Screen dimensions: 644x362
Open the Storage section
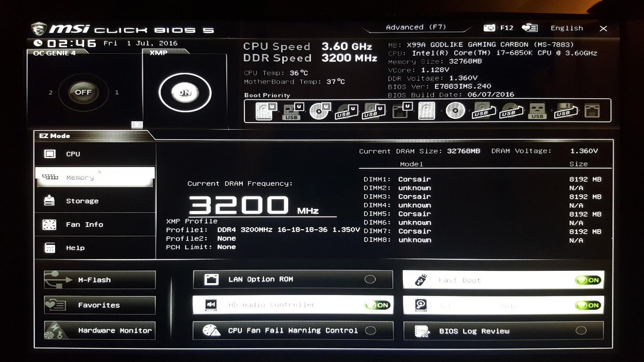click(x=95, y=201)
